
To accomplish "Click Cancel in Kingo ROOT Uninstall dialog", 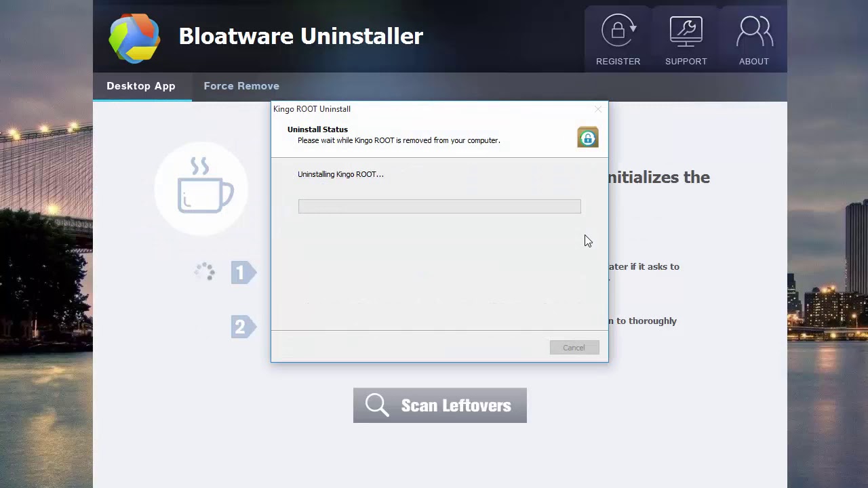I will pyautogui.click(x=574, y=348).
